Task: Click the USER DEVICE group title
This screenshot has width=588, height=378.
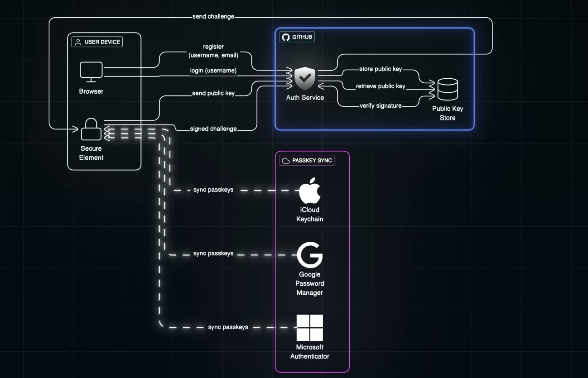Action: pyautogui.click(x=102, y=42)
